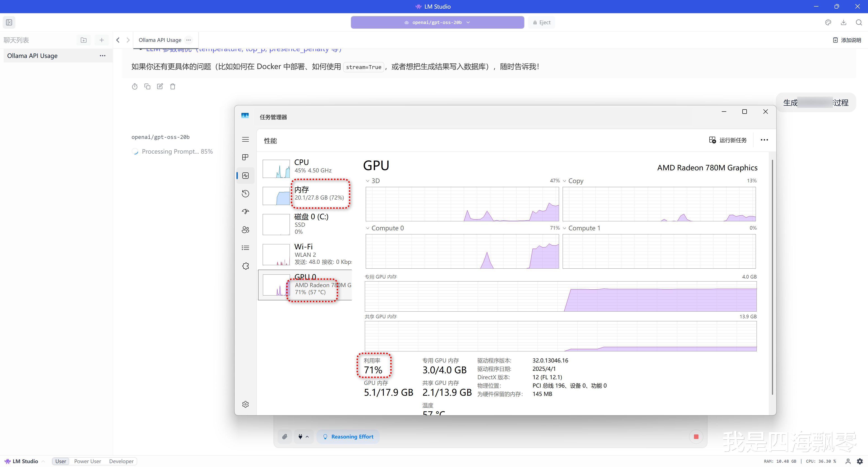Select User mode in the mode switcher
Screen dimensions: 868x467
tap(61, 461)
